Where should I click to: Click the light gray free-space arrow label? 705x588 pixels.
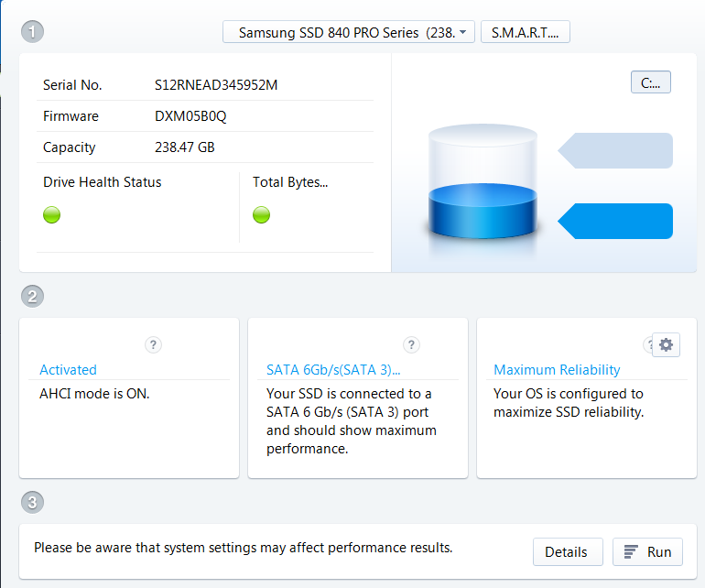coord(615,151)
